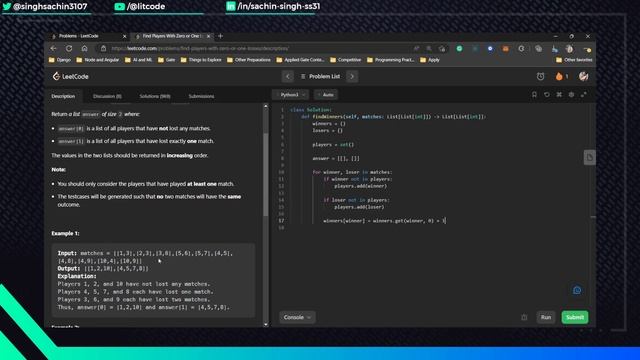Open the Django bookmarks folder
The image size is (640, 360).
point(60,60)
